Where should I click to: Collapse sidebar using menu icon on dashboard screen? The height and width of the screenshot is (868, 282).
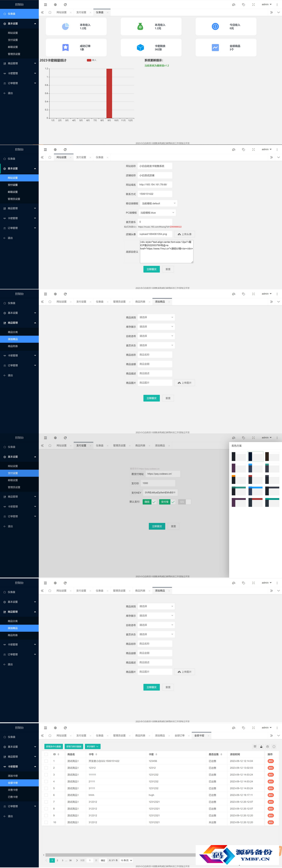(x=46, y=5)
